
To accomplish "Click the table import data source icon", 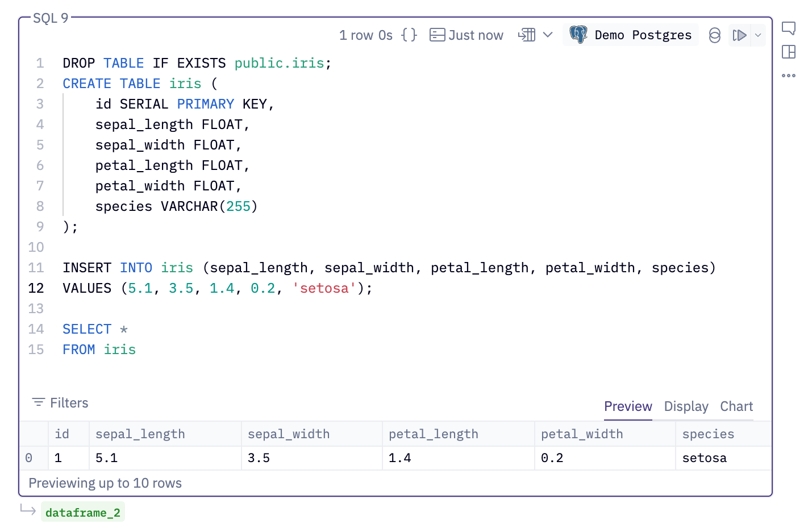I will pos(527,35).
